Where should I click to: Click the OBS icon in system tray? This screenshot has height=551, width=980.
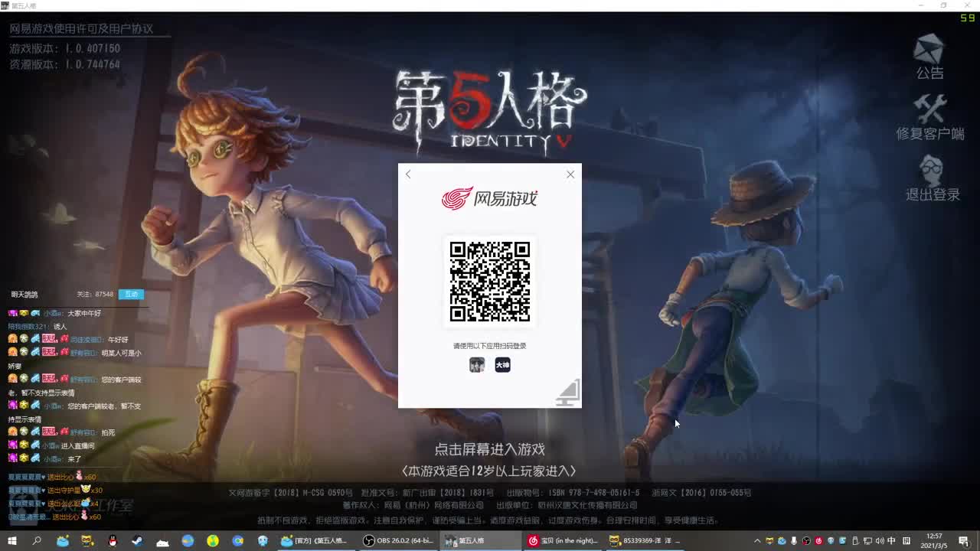[806, 541]
